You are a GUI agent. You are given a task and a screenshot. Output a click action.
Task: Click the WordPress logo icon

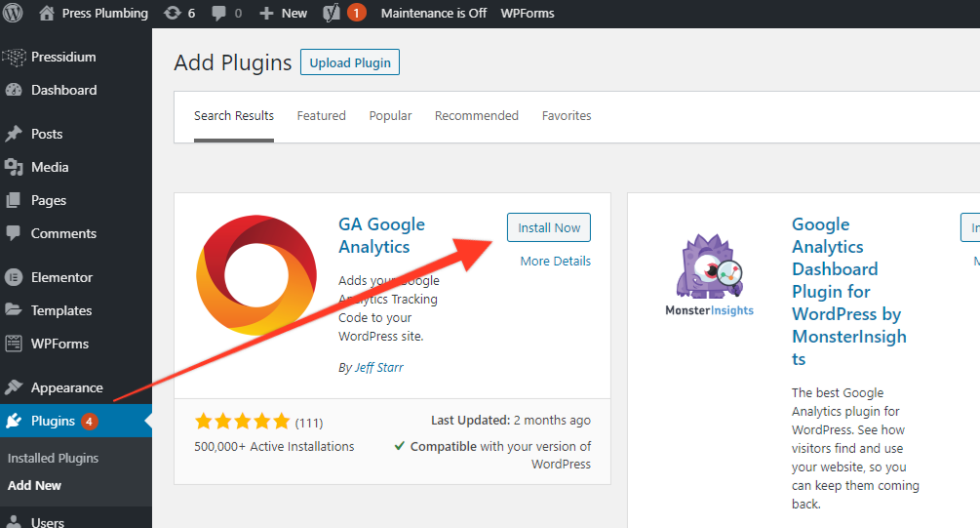pos(13,13)
